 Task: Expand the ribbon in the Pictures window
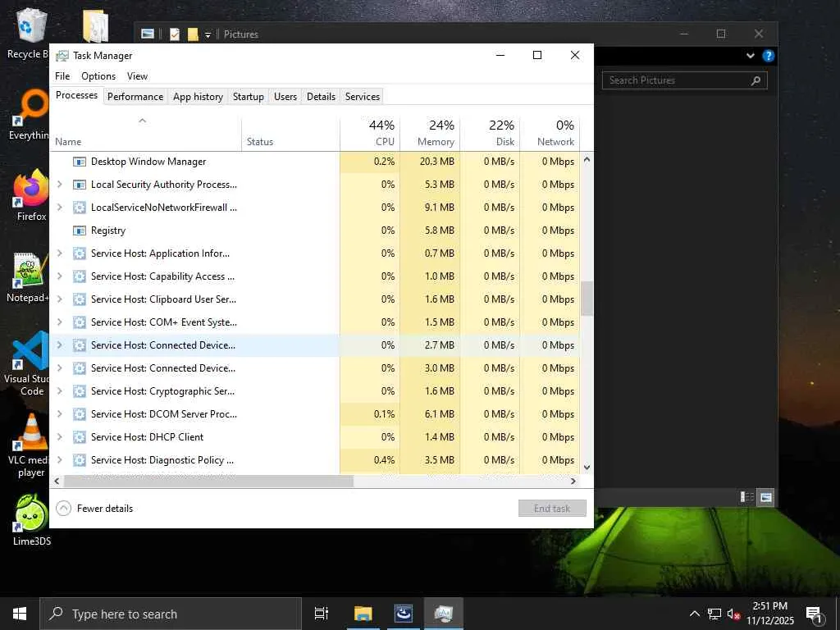coord(751,56)
